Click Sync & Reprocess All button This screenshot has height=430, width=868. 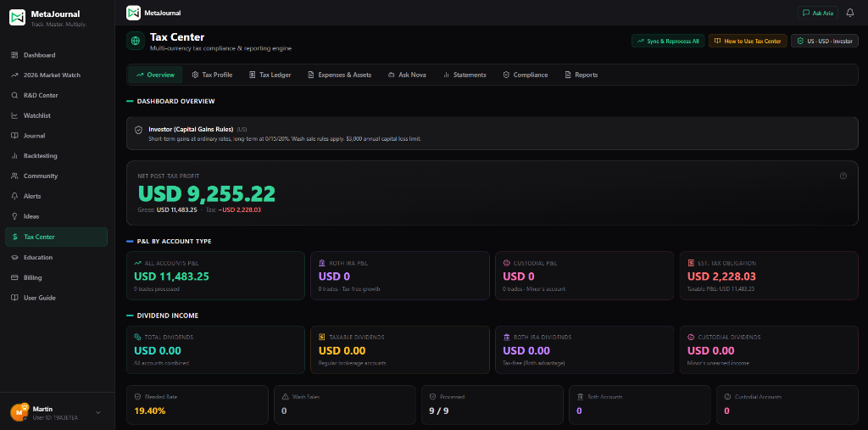668,41
